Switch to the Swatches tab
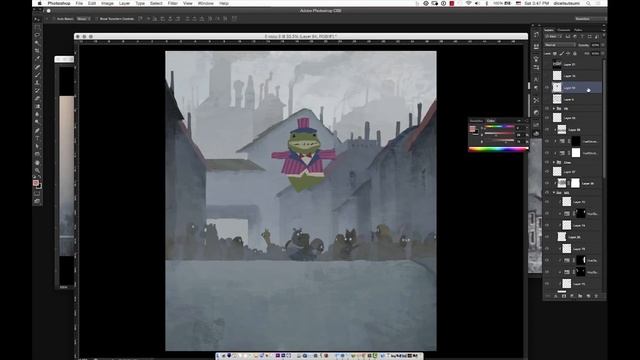Screen dimensions: 640x360 click(x=476, y=121)
